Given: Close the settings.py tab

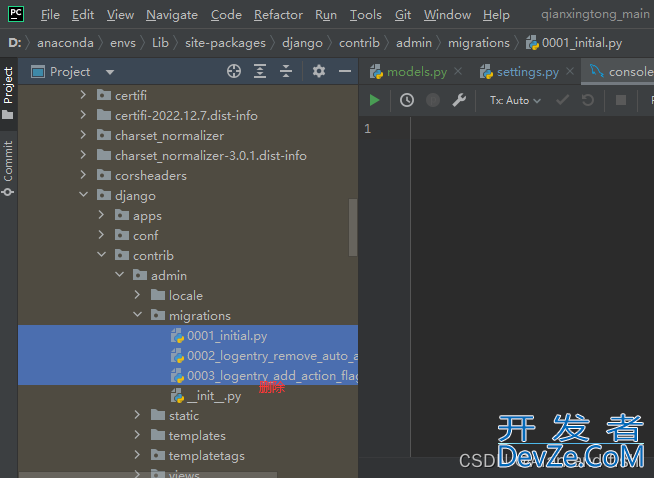Looking at the screenshot, I should click(570, 71).
